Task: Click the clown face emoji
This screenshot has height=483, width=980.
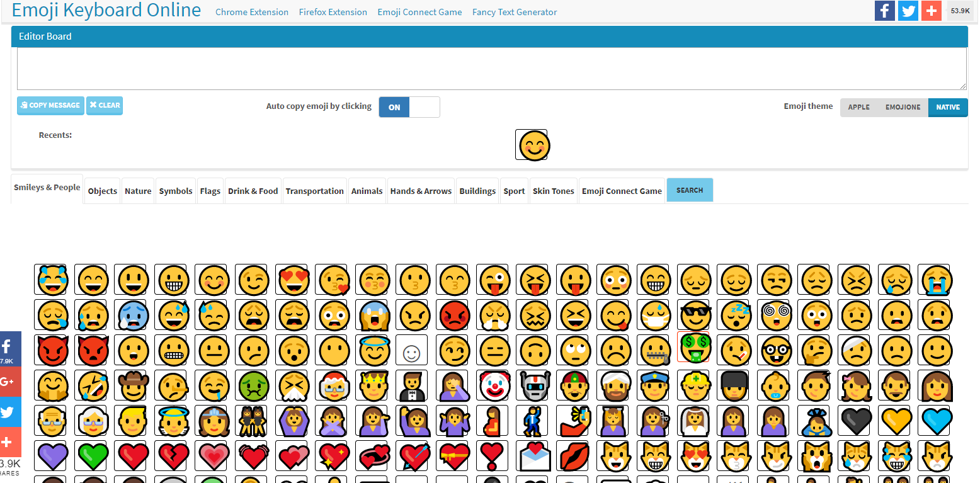Action: [494, 385]
